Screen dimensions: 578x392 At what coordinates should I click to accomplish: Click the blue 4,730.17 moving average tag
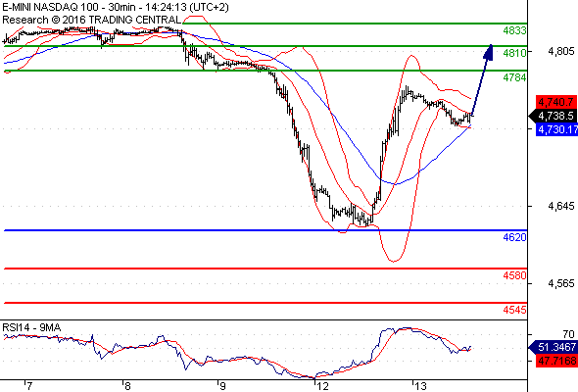click(x=557, y=129)
